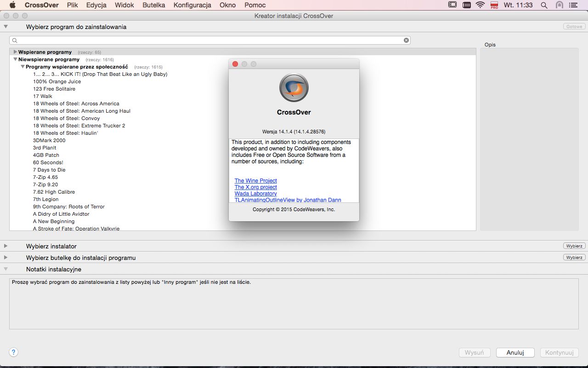Open the Notification Center list icon
Viewport: 588px width, 368px height.
click(573, 5)
